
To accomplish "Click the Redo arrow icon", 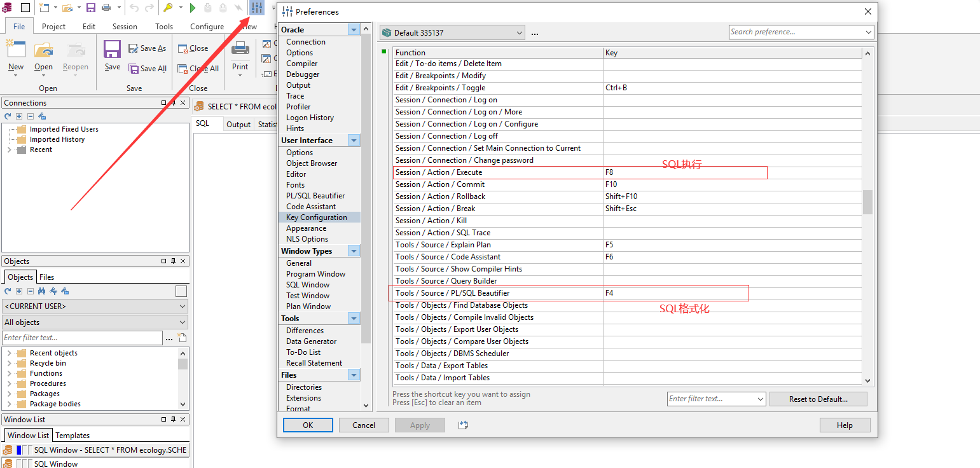I will (x=149, y=8).
